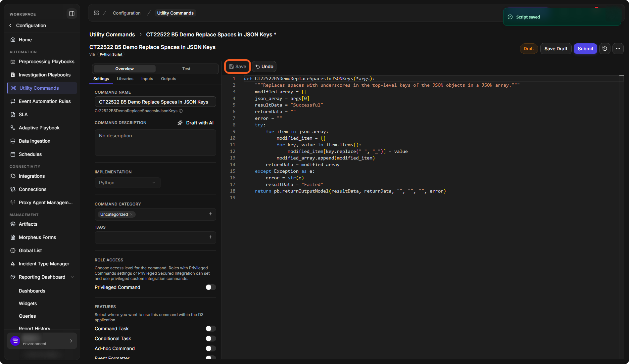
Task: Open Event Automation Rules
Action: (42, 101)
